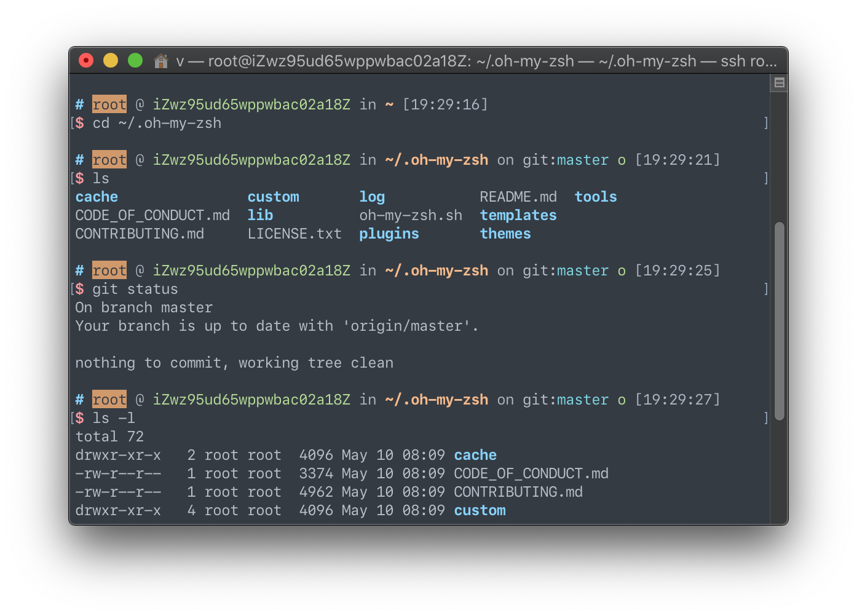Viewport: 857px width, 616px height.
Task: Click the vertical scrollbar thumb
Action: click(x=779, y=320)
